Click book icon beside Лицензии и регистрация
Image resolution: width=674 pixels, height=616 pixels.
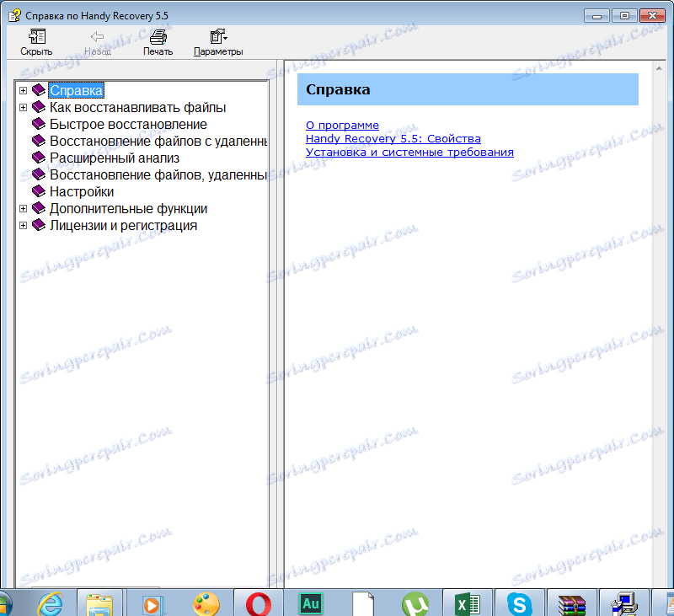[x=39, y=225]
